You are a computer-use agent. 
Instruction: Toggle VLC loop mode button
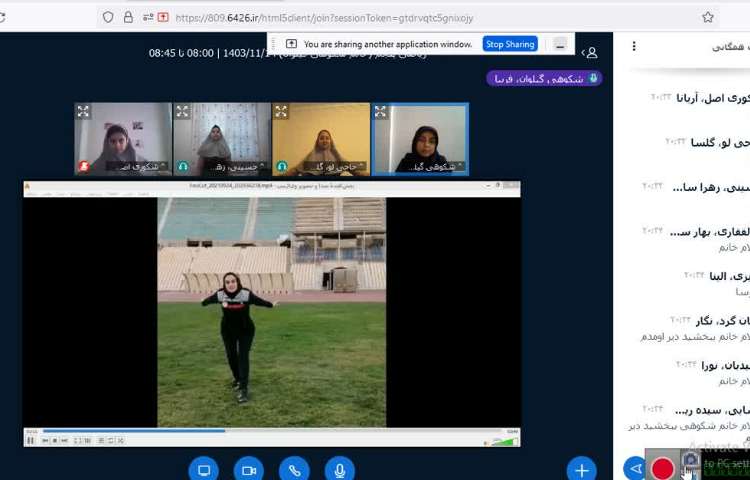pos(110,440)
